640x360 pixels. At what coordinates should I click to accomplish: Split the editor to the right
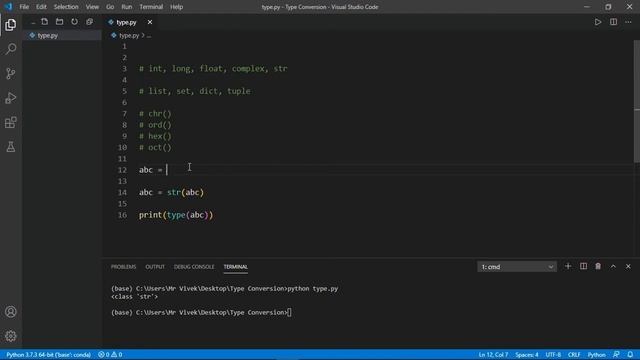coord(613,22)
